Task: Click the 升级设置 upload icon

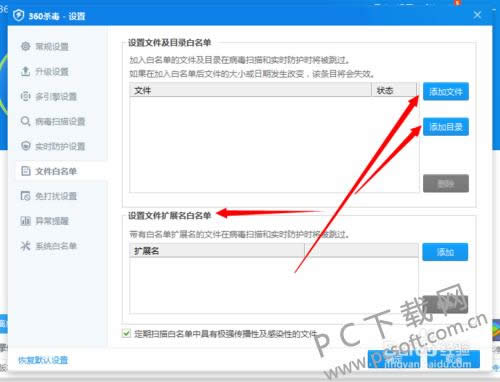Action: (26, 71)
